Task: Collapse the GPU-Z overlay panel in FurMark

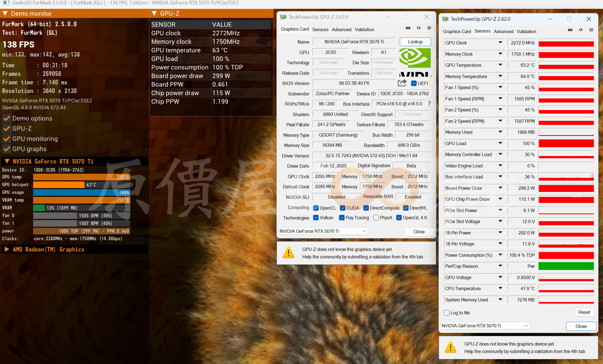Action: [x=154, y=13]
